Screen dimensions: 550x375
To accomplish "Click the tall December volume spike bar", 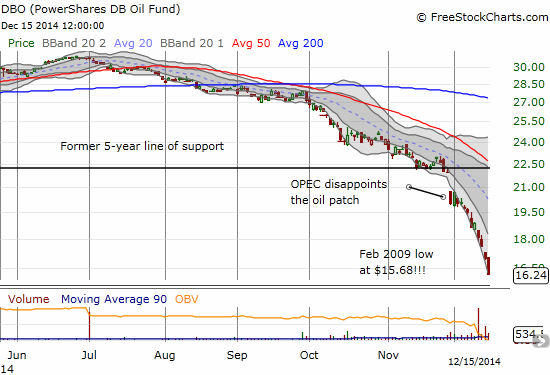I will point(478,324).
